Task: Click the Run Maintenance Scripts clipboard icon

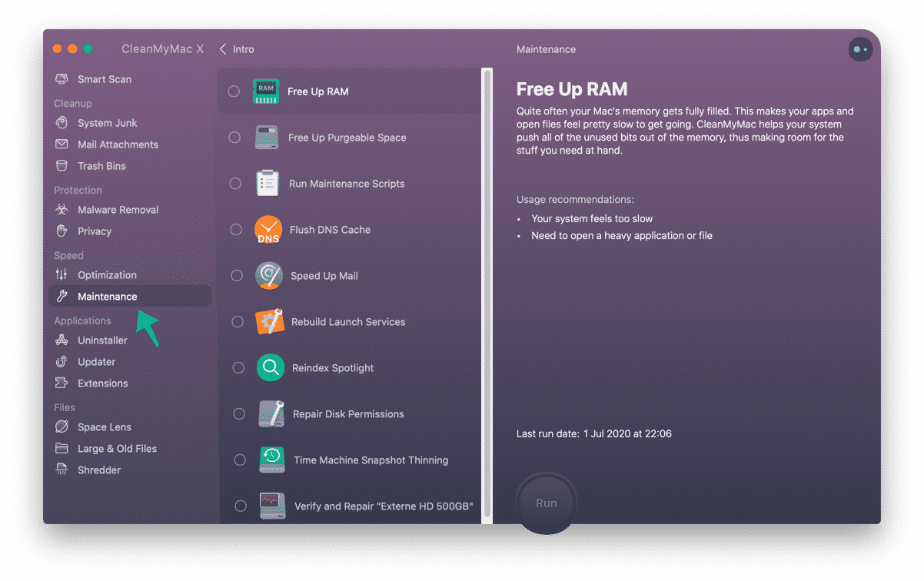Action: pyautogui.click(x=268, y=184)
